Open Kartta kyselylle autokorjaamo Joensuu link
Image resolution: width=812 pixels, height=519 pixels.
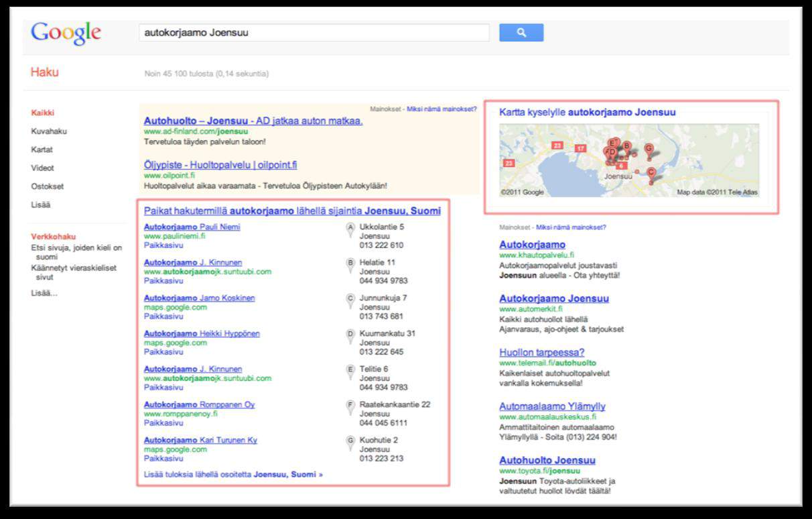click(x=588, y=112)
